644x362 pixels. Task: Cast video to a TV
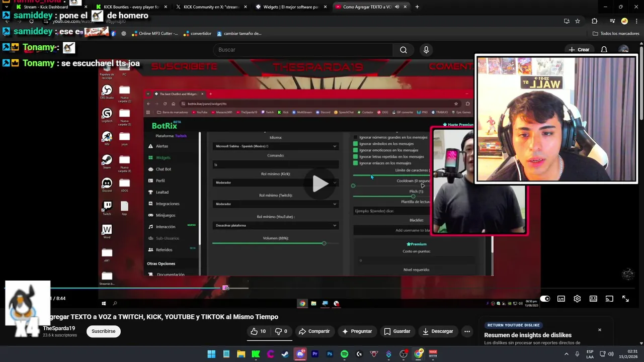[609, 299]
